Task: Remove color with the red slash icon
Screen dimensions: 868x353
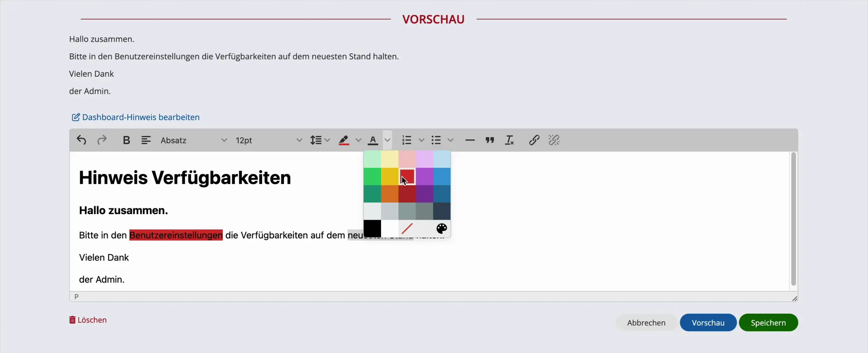Action: [x=407, y=229]
